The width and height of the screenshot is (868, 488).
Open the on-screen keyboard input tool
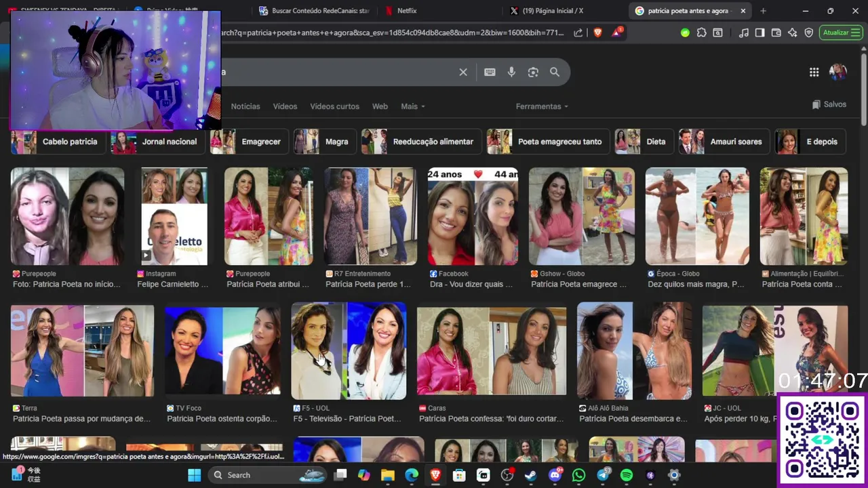point(490,72)
